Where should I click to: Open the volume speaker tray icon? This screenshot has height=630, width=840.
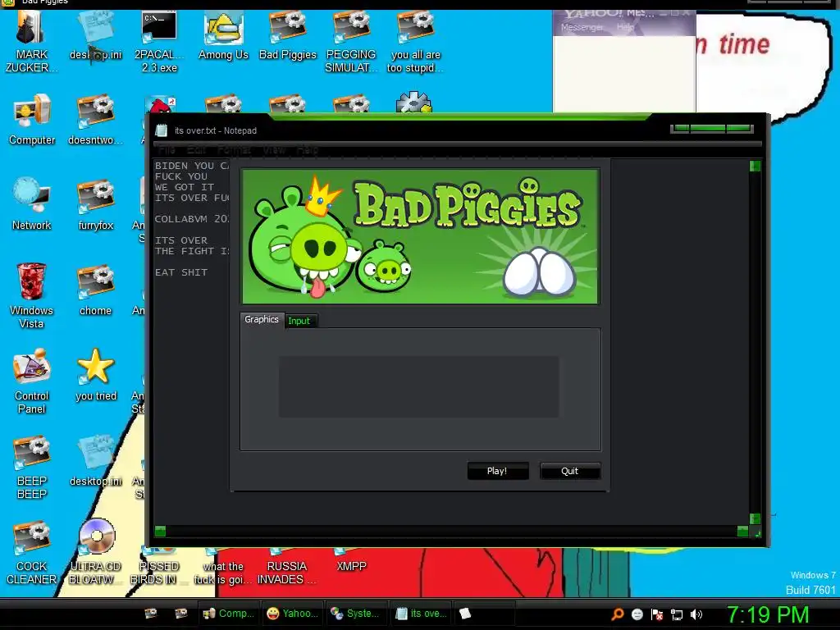(x=696, y=614)
